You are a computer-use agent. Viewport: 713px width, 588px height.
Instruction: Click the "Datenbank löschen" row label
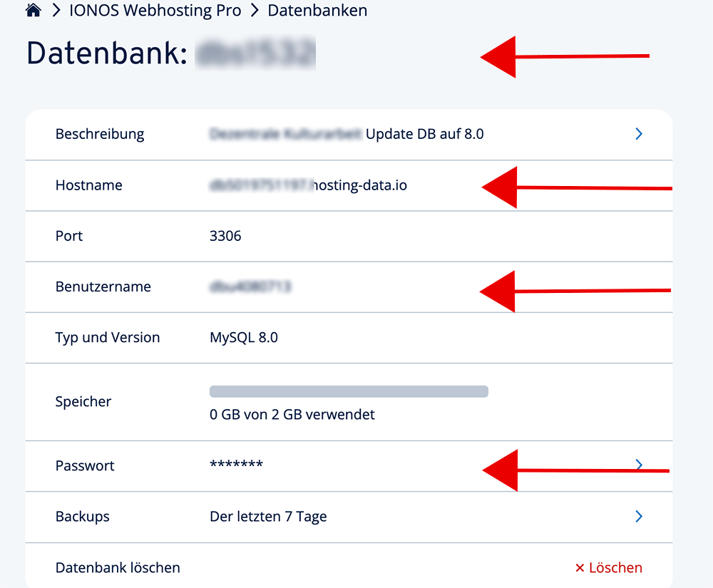tap(118, 568)
